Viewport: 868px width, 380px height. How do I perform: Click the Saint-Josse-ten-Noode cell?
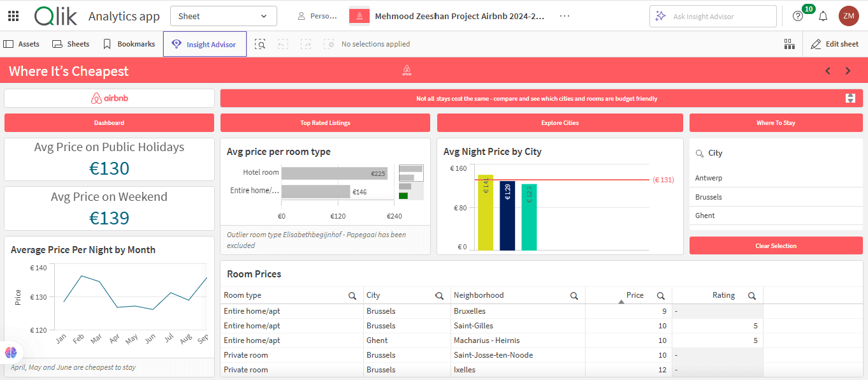point(518,355)
